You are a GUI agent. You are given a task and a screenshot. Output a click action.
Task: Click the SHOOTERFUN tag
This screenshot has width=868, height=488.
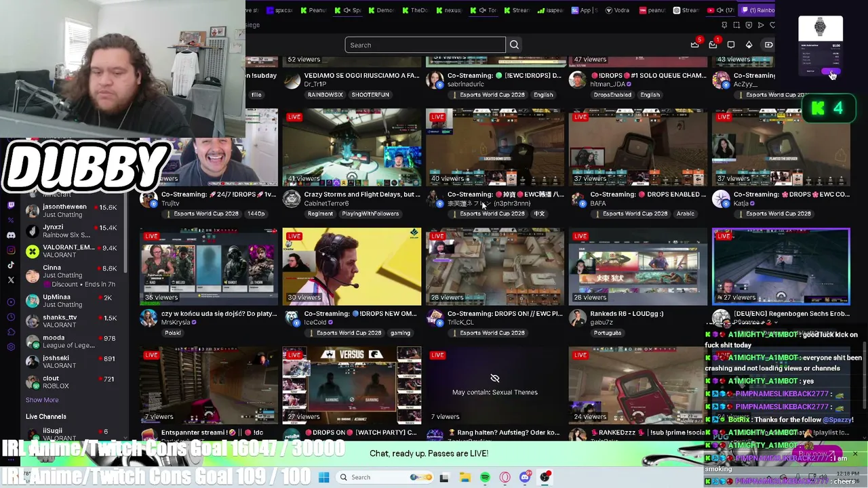370,95
